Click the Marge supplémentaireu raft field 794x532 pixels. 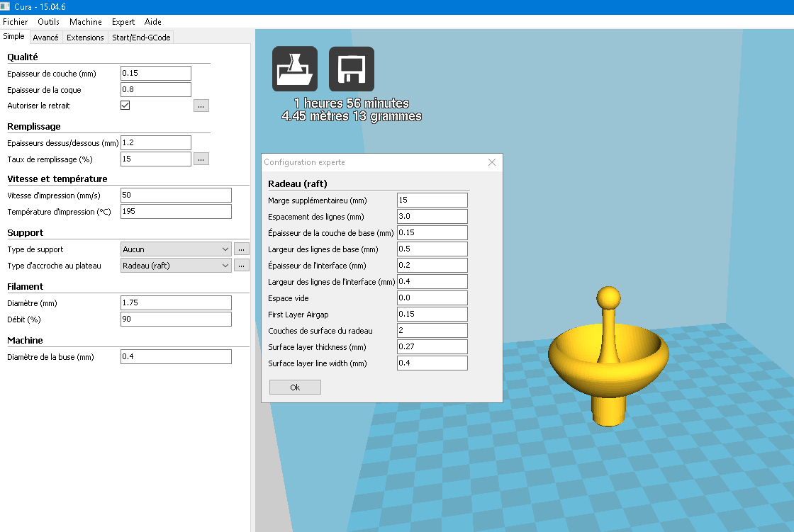point(432,200)
